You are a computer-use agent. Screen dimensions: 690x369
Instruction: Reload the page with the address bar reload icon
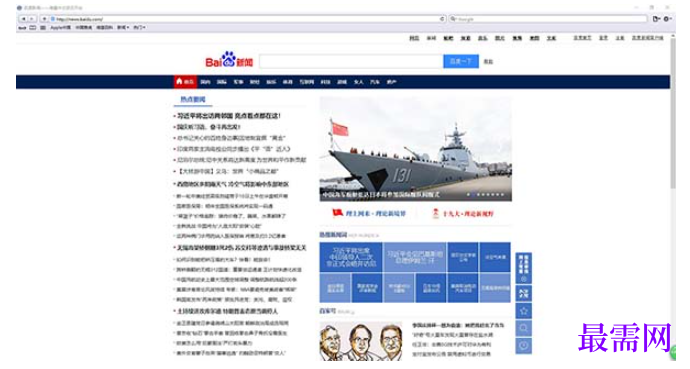coord(442,19)
